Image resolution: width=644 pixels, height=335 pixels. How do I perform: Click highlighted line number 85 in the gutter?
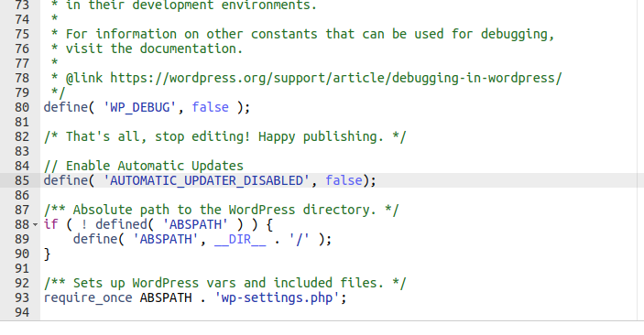[x=22, y=180]
